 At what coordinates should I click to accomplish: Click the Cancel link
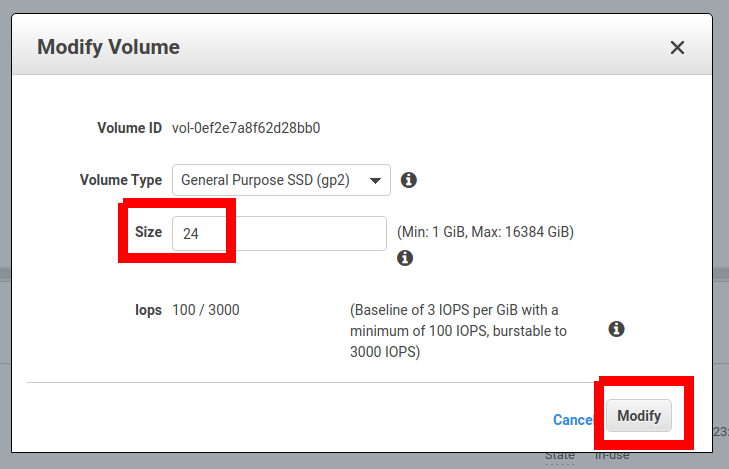[573, 420]
